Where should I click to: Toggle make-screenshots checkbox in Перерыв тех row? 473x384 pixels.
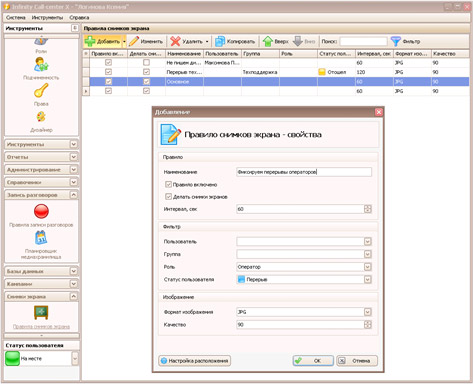click(x=146, y=72)
